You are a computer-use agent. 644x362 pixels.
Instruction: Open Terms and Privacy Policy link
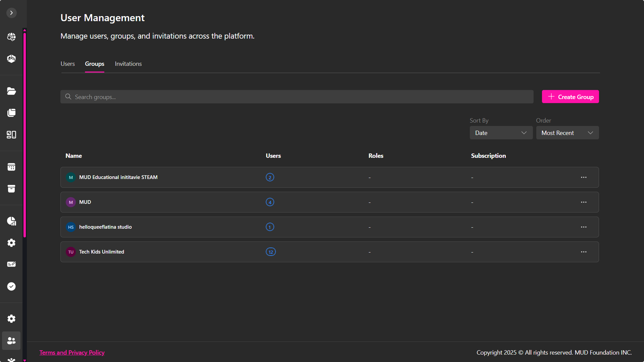coord(72,353)
